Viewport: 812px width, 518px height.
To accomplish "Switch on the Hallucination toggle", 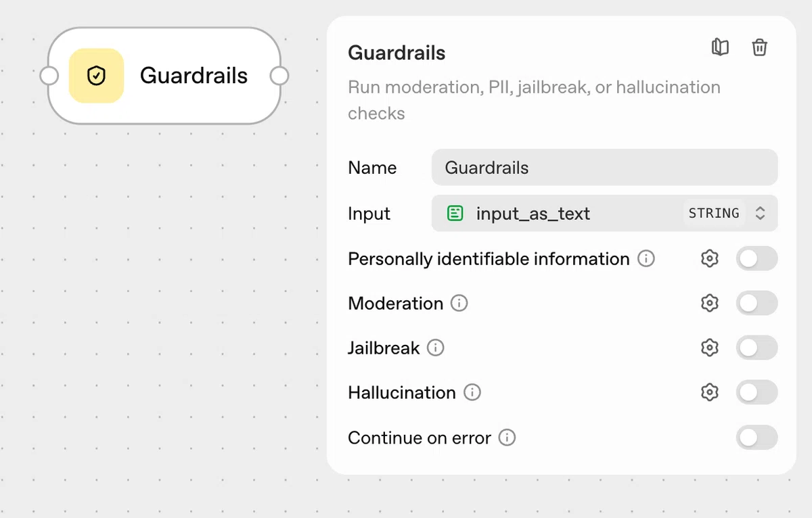I will [757, 392].
